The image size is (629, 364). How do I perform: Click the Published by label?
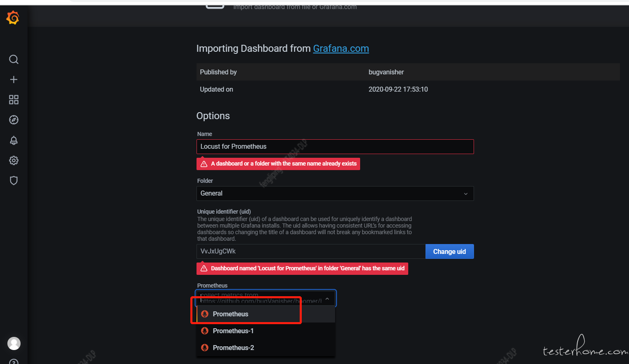(x=218, y=72)
